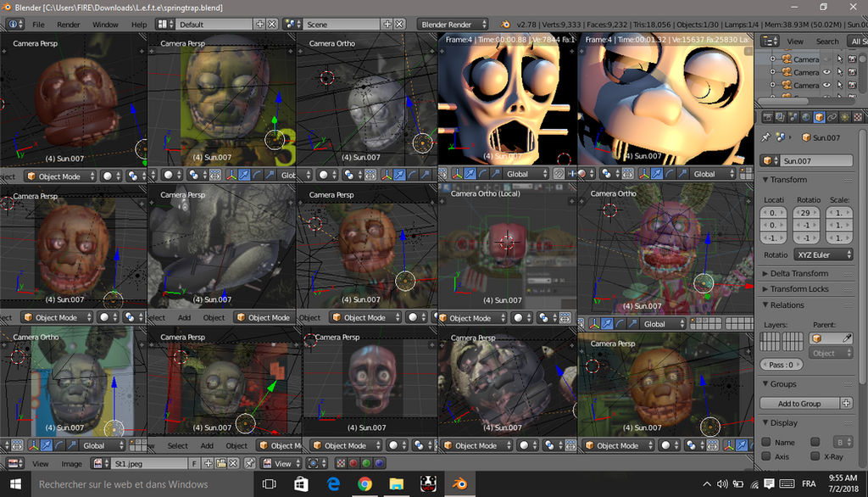
Task: Toggle the image editor pin icon
Action: point(250,463)
